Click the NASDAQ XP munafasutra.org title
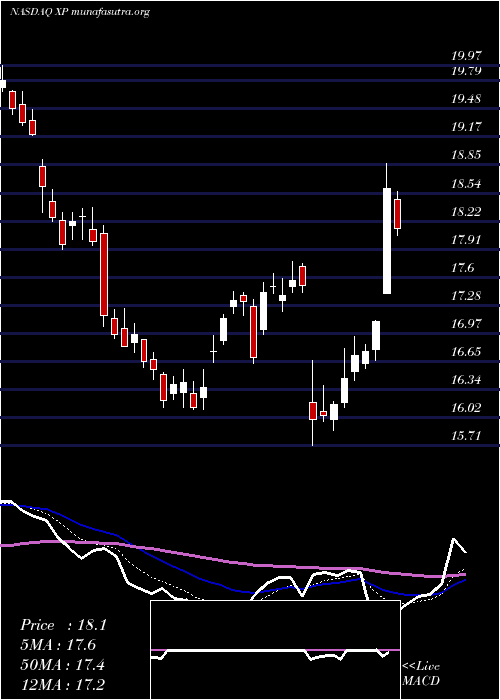500x700 pixels. click(79, 12)
